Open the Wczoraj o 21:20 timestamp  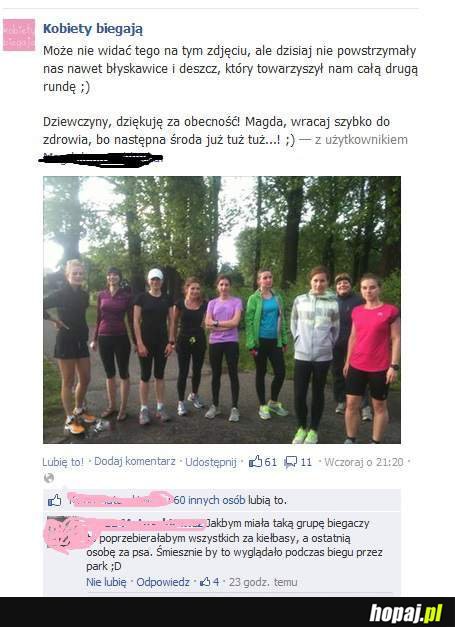[364, 462]
